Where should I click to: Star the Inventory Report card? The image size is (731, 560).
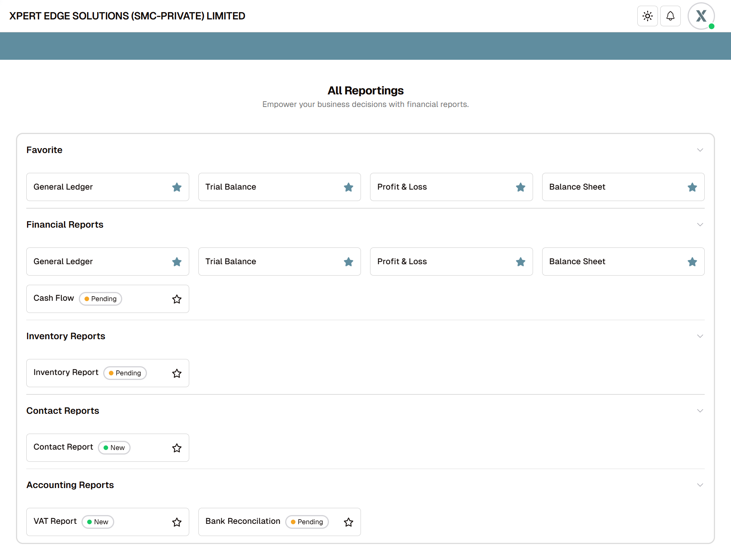[x=177, y=373]
